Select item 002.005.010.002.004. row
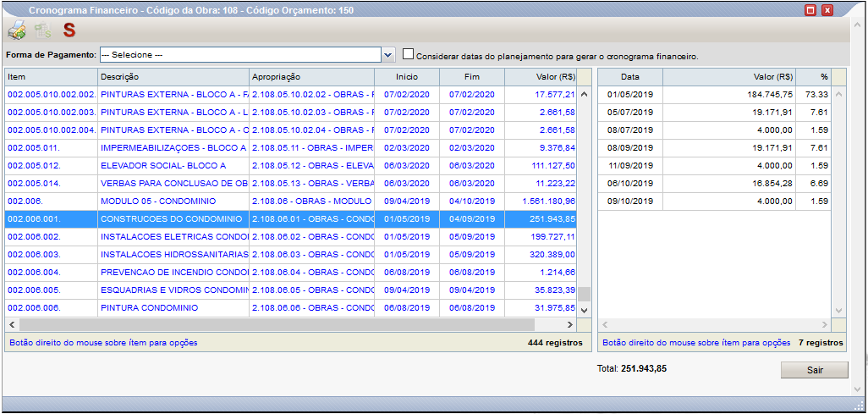This screenshot has width=868, height=414. pyautogui.click(x=291, y=130)
